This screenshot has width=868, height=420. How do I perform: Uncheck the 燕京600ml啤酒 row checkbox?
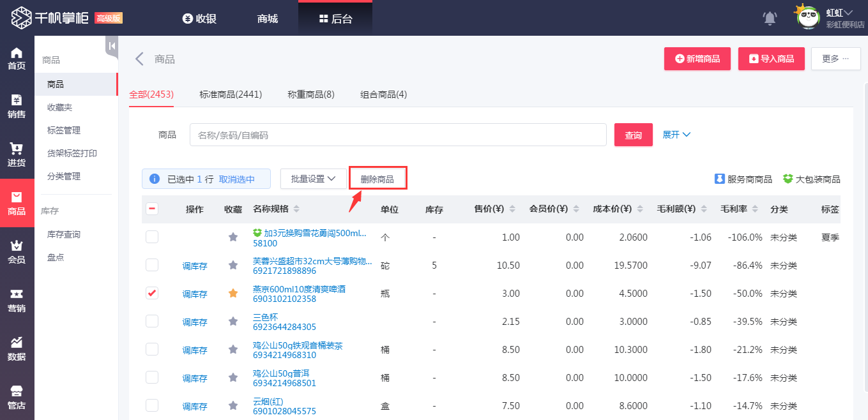[151, 293]
